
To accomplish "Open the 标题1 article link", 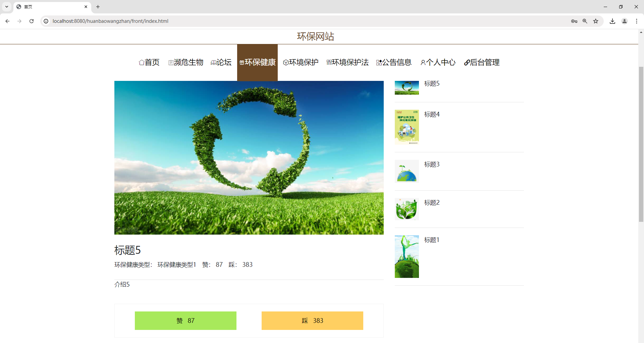I will click(x=431, y=240).
